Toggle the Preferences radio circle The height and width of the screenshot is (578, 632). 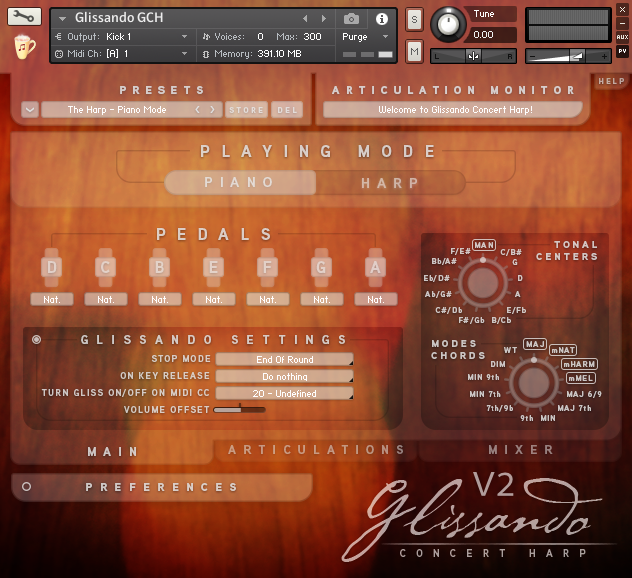click(x=27, y=487)
